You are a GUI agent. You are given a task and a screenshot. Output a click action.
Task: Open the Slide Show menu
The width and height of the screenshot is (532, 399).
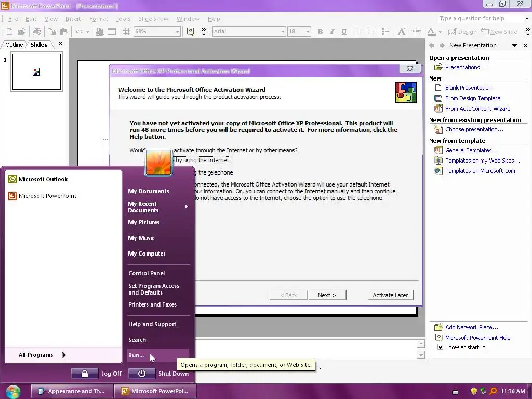(x=153, y=19)
